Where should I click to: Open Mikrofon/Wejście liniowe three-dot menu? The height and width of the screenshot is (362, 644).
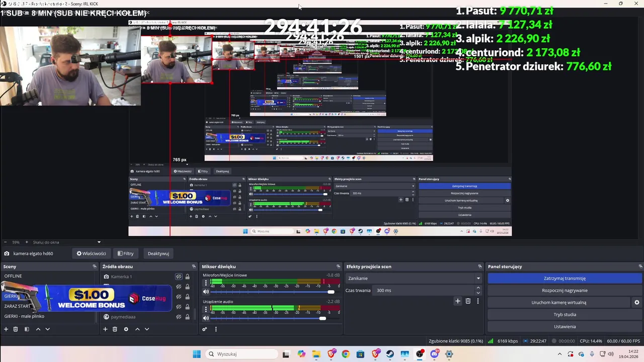[205, 283]
